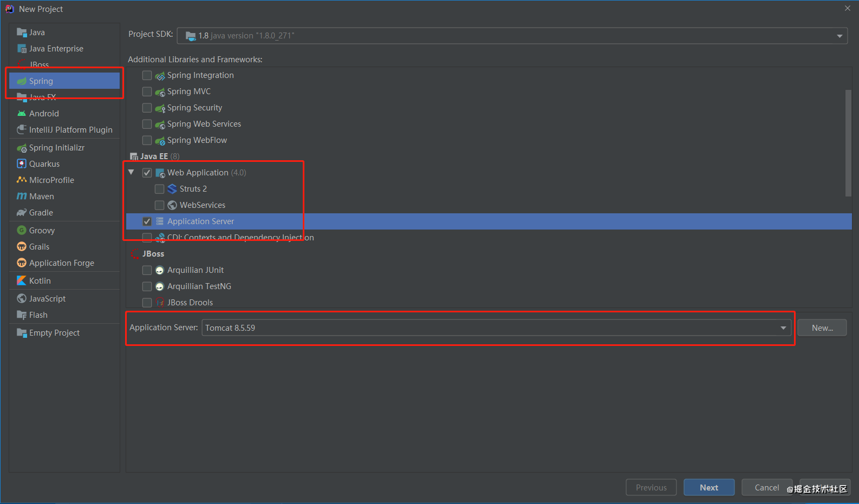Click the Arquillian JUnit icon

click(160, 270)
